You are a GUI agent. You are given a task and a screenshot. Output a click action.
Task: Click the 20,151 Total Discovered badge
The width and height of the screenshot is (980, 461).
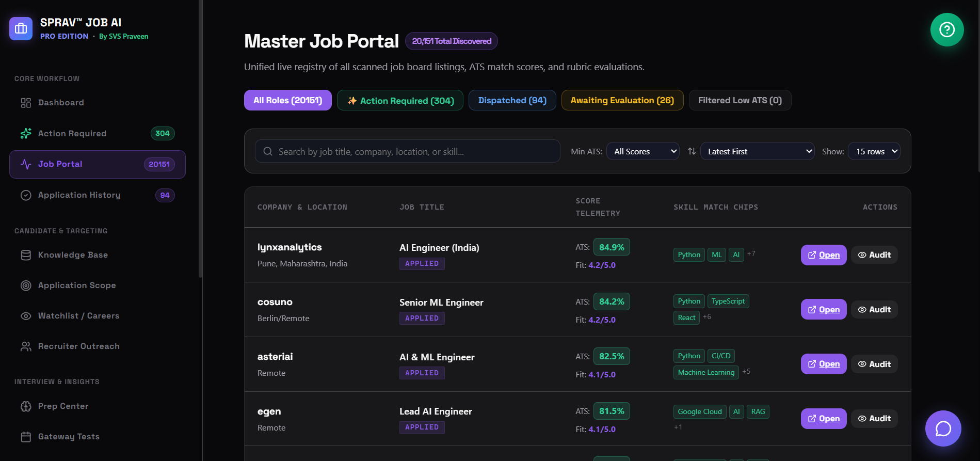coord(452,41)
